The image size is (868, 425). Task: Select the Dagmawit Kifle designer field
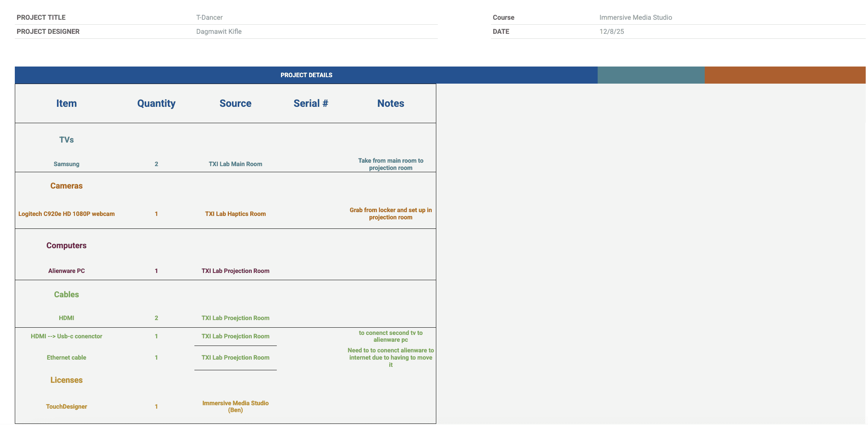219,32
